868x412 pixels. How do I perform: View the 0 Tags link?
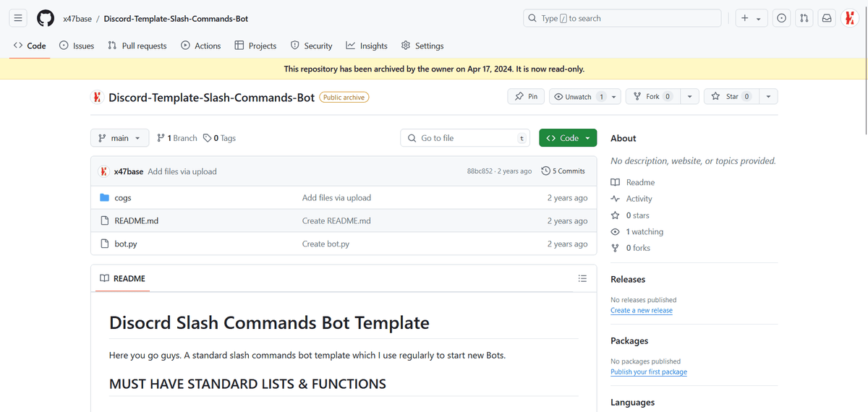219,138
